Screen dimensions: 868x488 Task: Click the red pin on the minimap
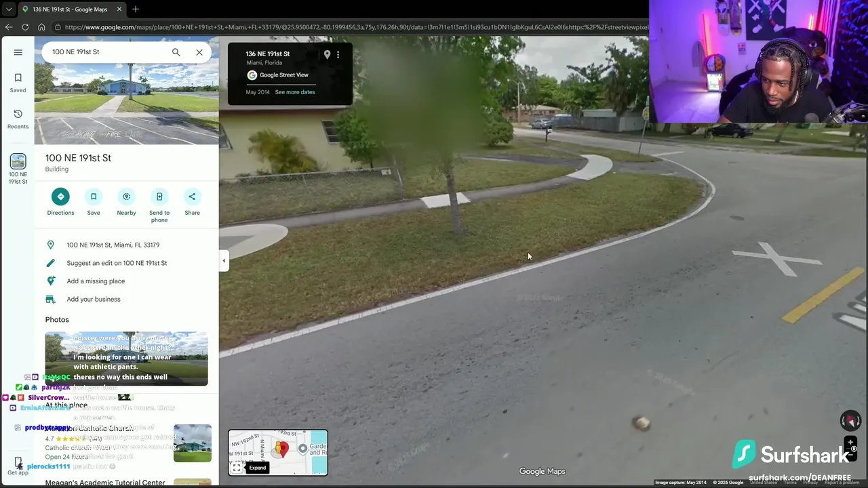click(282, 448)
